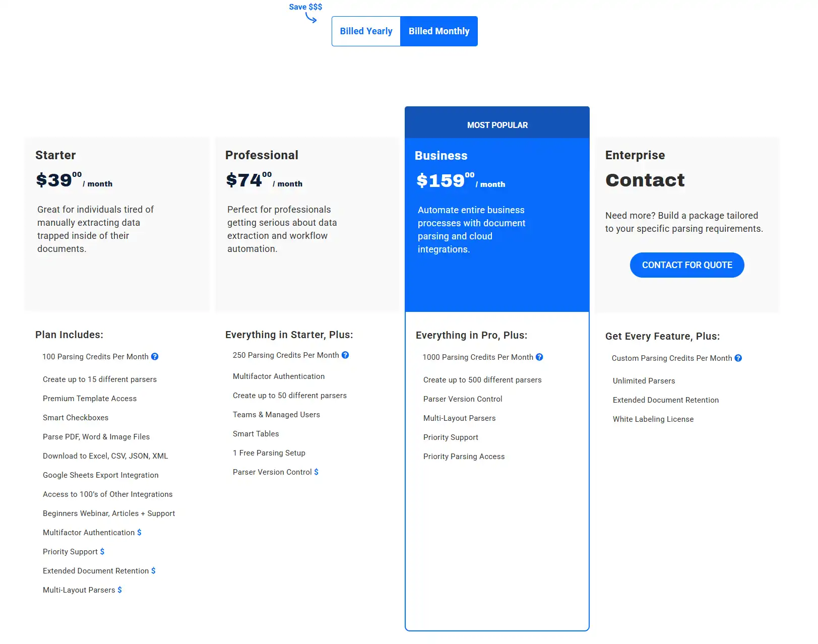Image resolution: width=818 pixels, height=644 pixels.
Task: Click 'Unlimited Parsers' feature
Action: pos(644,381)
